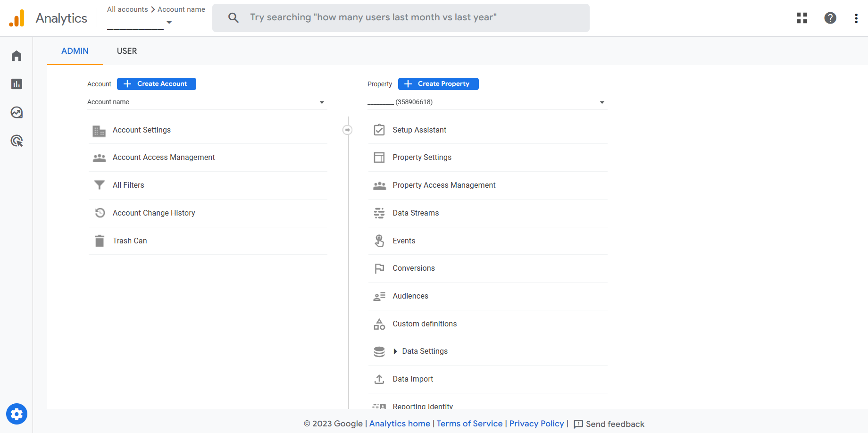The height and width of the screenshot is (433, 868).
Task: Click the Analytics logo icon
Action: (17, 18)
